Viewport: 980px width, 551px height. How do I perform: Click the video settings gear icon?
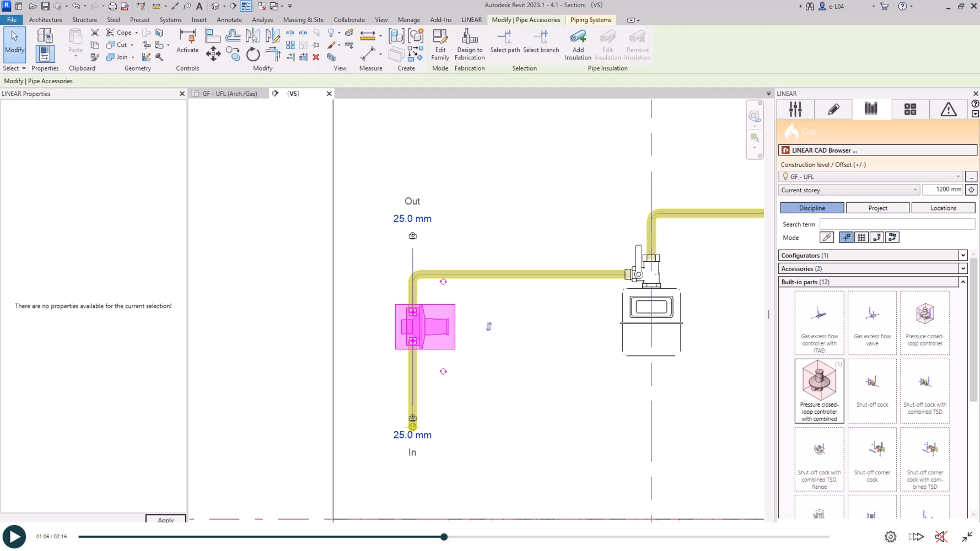[x=890, y=537]
